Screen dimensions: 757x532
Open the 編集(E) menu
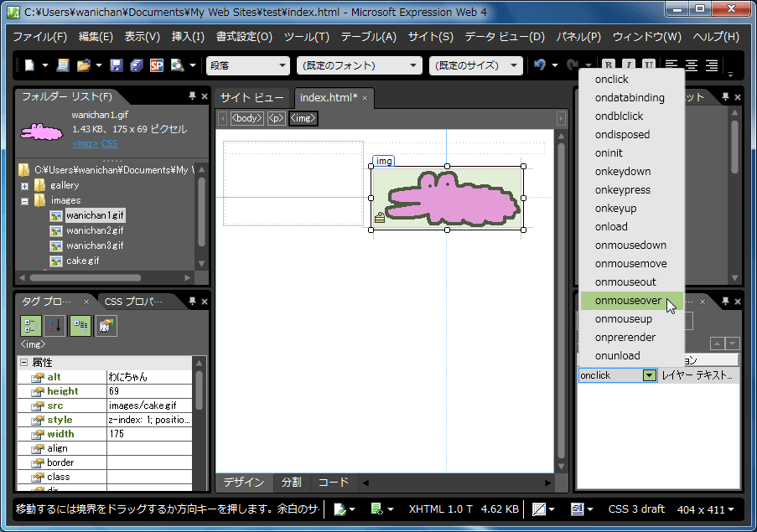point(96,37)
